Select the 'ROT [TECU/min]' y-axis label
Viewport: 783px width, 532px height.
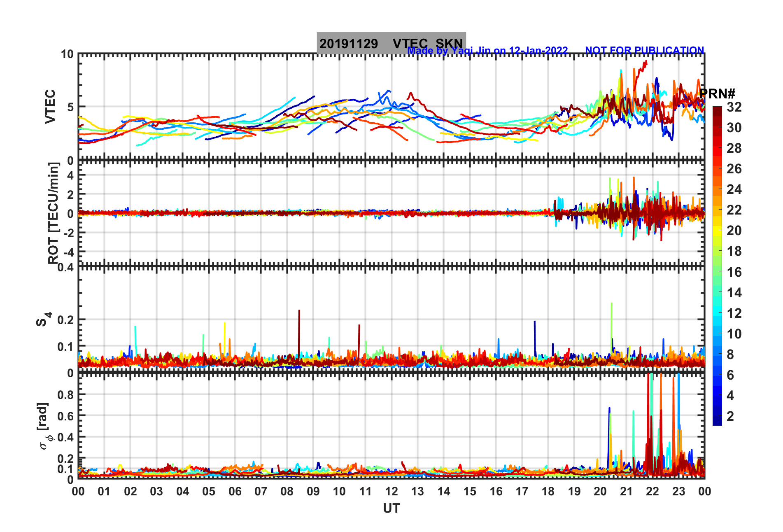tap(54, 213)
